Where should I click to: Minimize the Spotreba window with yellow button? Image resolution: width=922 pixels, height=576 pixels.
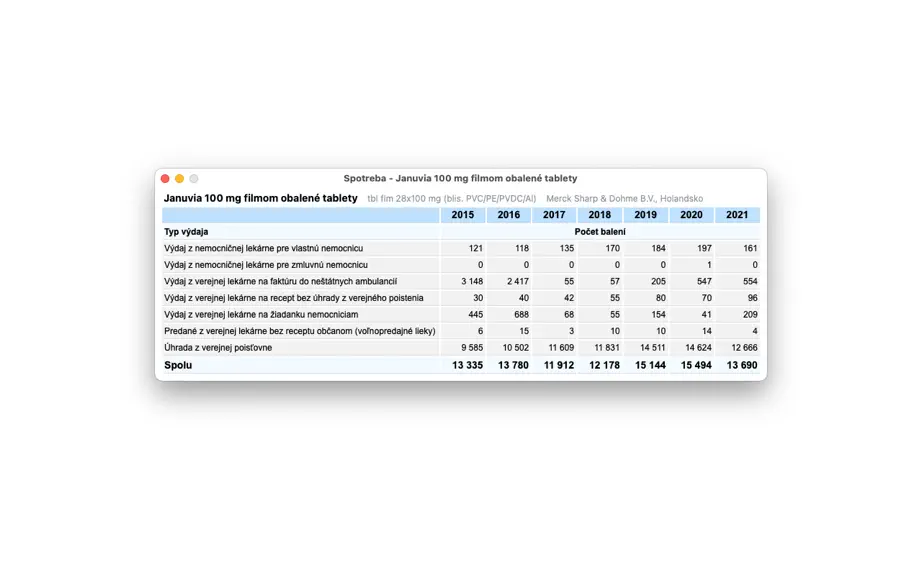179,179
